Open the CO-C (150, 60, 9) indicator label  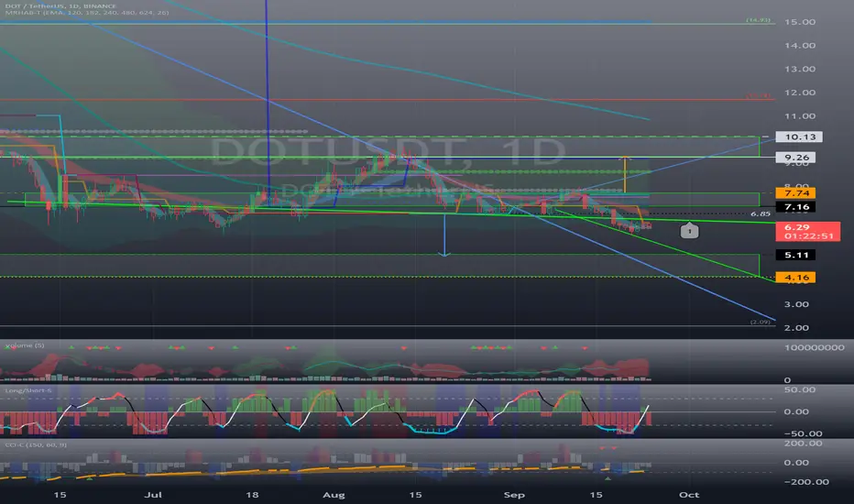coord(36,445)
